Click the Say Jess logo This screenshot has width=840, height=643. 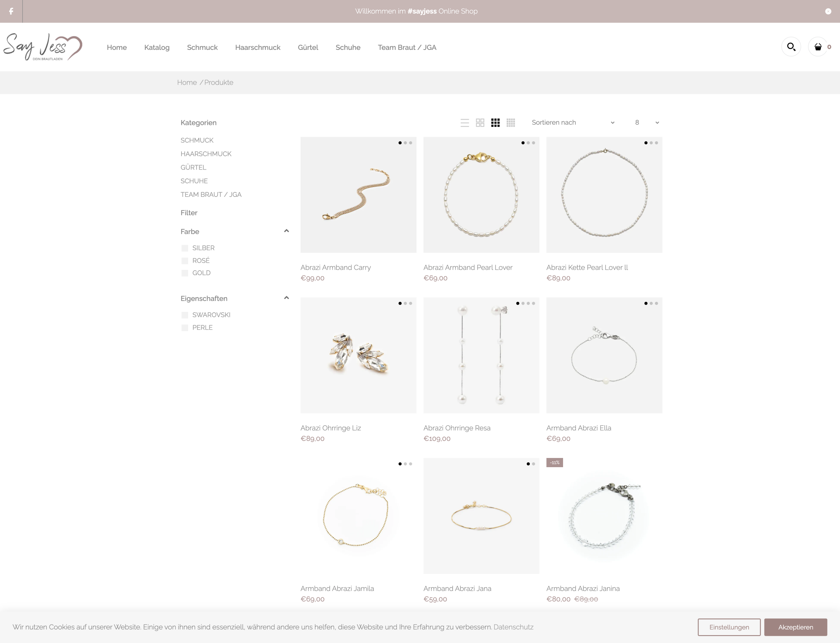click(43, 47)
